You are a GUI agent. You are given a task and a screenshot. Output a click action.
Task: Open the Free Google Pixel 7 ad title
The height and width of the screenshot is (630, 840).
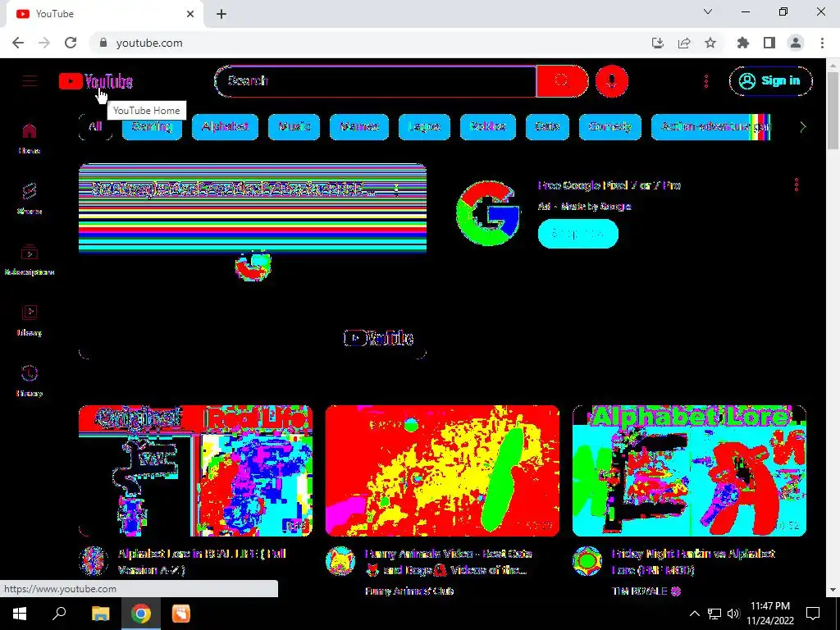[609, 185]
